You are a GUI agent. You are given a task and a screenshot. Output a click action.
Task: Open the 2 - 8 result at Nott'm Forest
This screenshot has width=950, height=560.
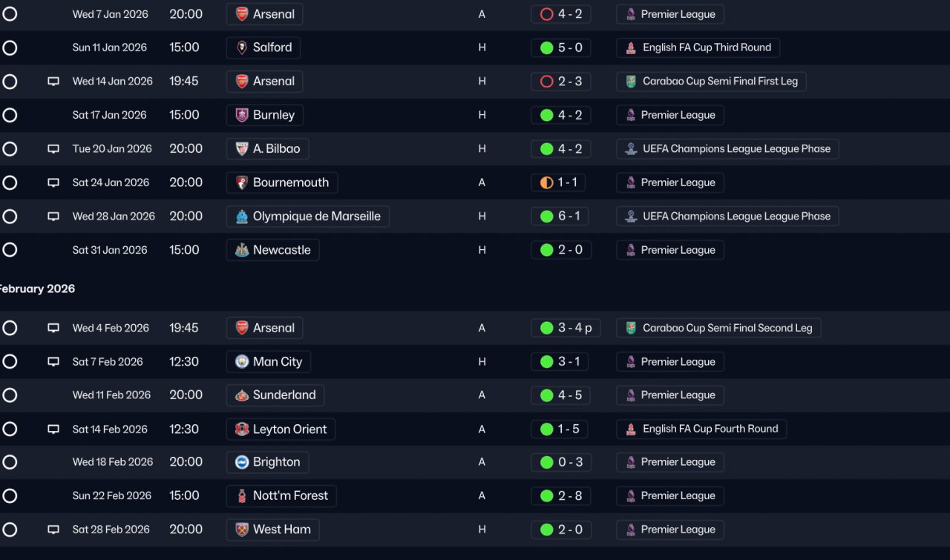561,496
